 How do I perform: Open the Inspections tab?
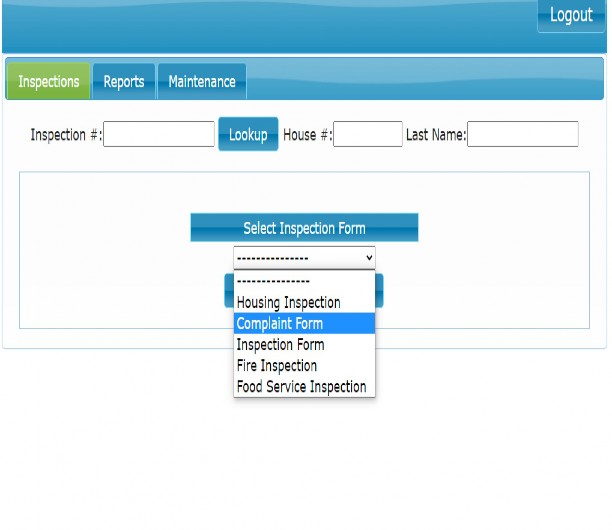coord(48,81)
